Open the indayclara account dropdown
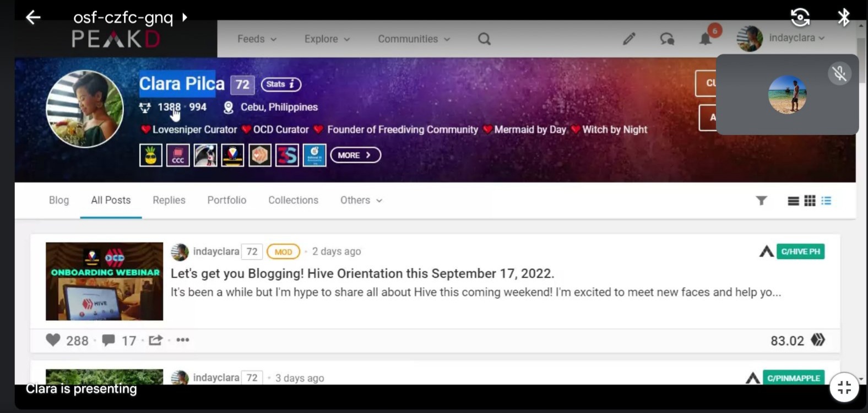868x413 pixels. click(x=782, y=38)
